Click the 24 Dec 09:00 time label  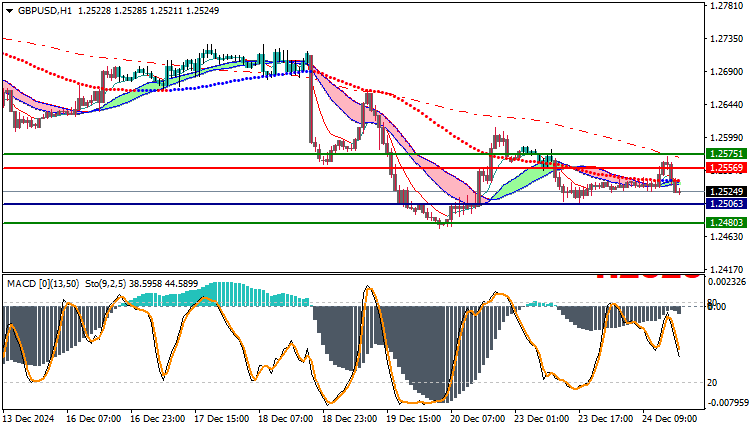[670, 419]
